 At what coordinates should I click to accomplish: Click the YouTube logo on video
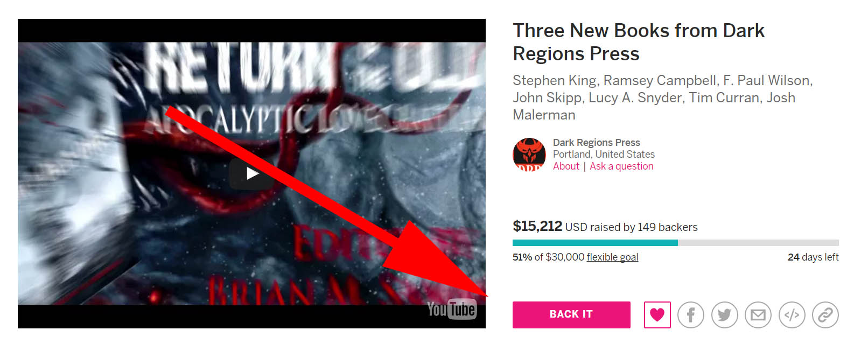(x=452, y=310)
